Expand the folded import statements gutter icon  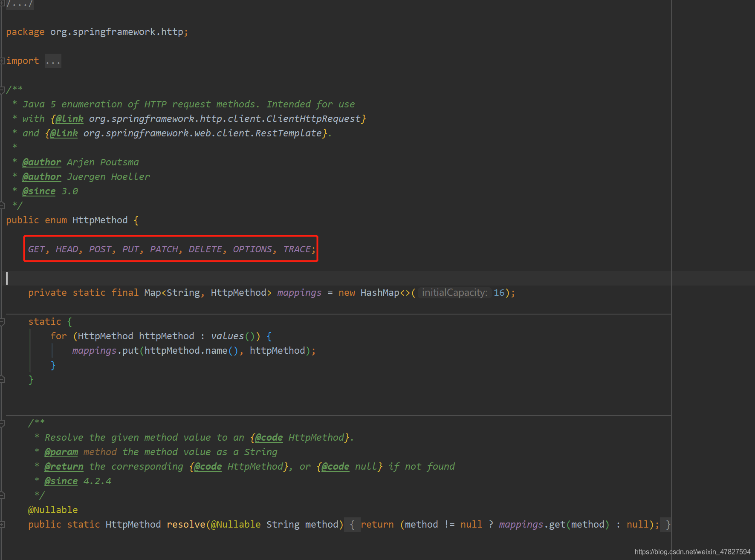[x=2, y=61]
